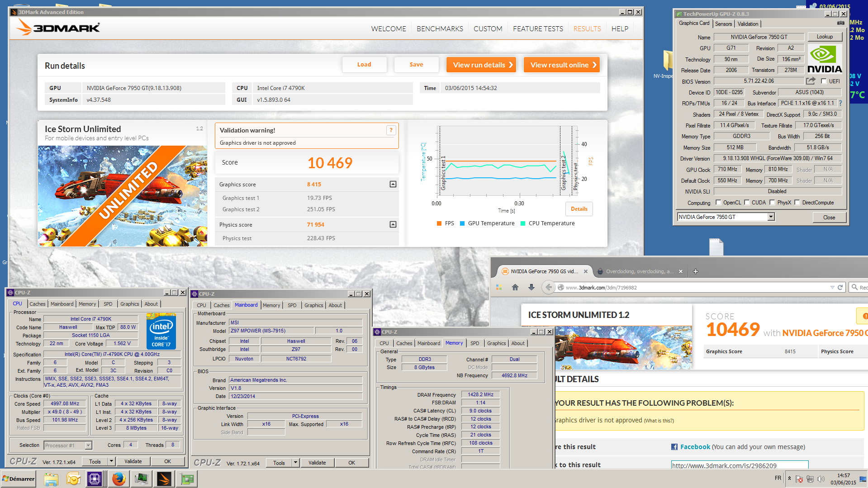Click the What is this? link
868x488 pixels.
pos(659,421)
